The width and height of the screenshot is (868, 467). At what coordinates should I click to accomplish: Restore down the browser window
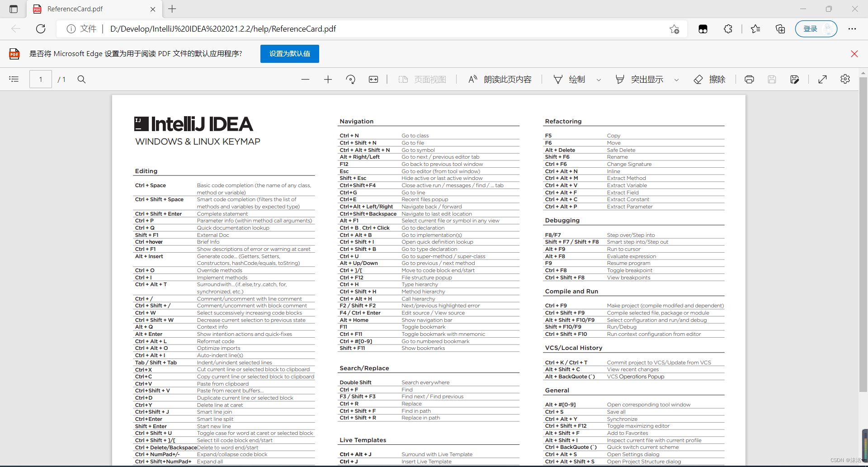(x=829, y=9)
